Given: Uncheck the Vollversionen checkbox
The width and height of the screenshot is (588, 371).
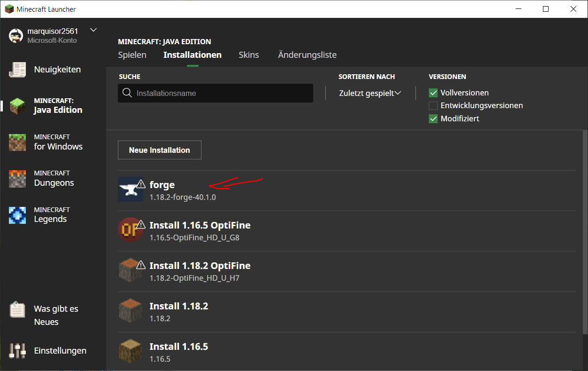Looking at the screenshot, I should coord(433,93).
